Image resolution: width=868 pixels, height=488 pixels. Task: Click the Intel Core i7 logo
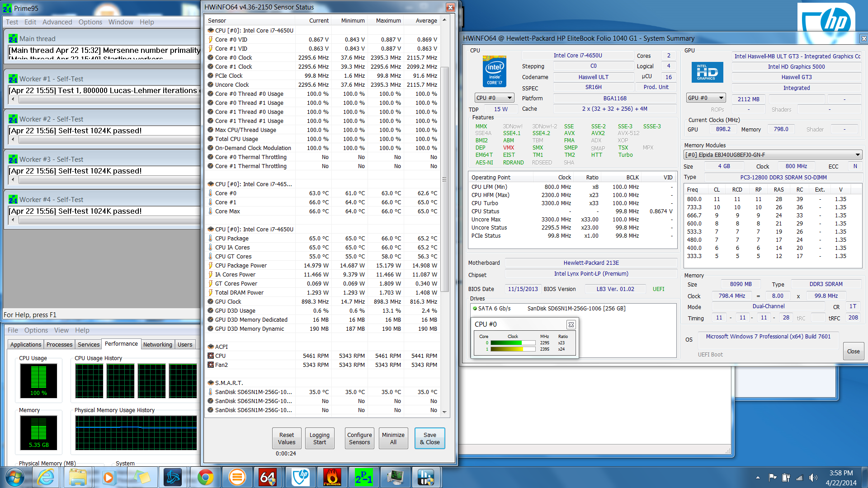click(x=494, y=71)
